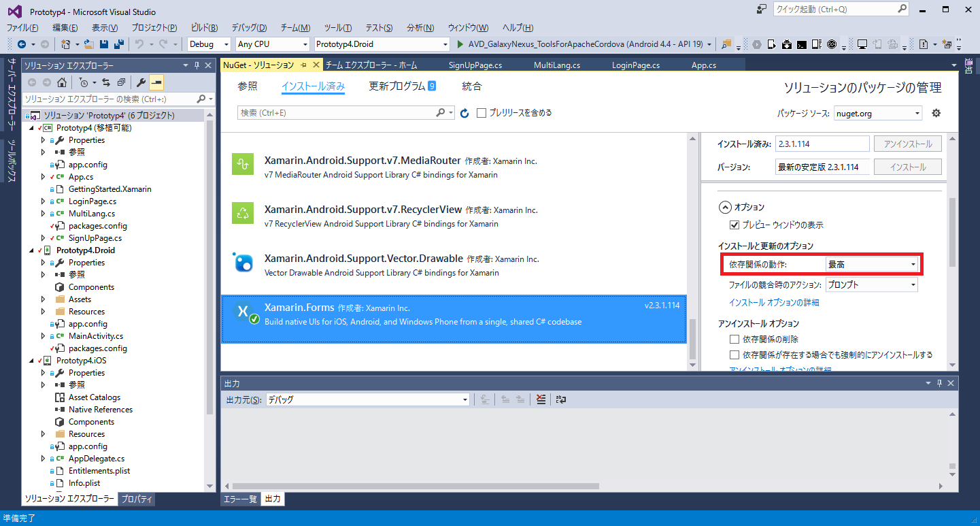Viewport: 980px width, 526px height.
Task: Open the Any CPU platform dropdown
Action: pyautogui.click(x=272, y=44)
